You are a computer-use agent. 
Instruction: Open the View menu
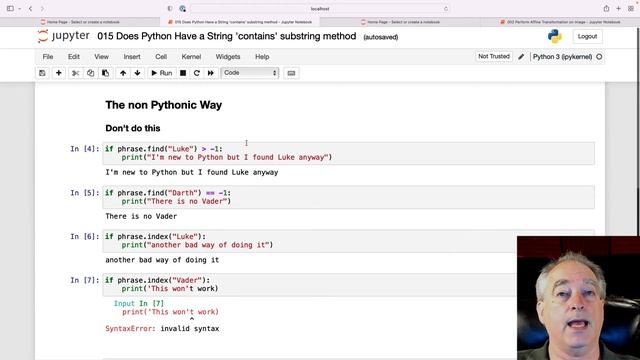101,57
